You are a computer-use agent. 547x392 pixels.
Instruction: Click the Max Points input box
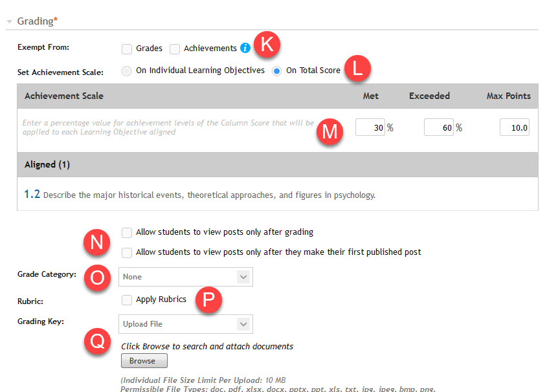coord(515,127)
